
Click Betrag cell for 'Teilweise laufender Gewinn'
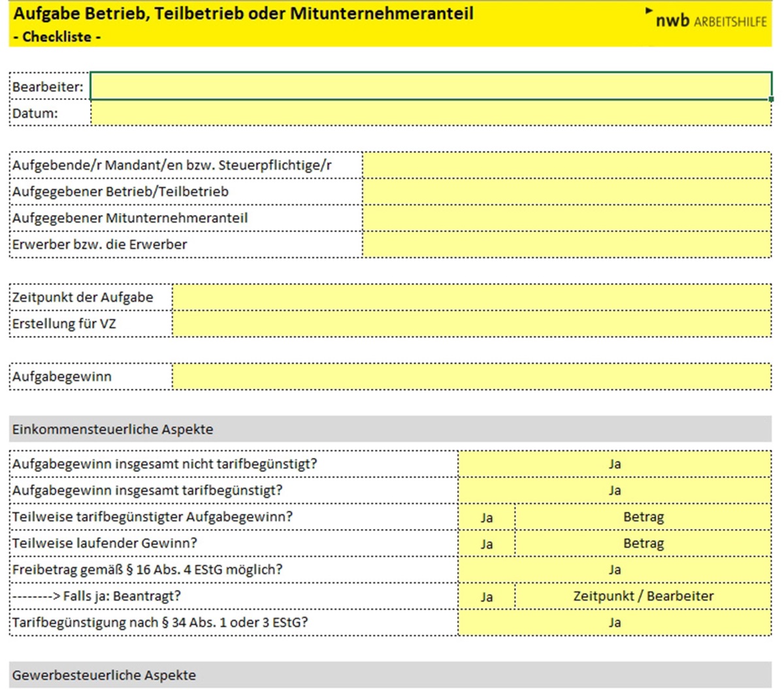click(x=643, y=544)
